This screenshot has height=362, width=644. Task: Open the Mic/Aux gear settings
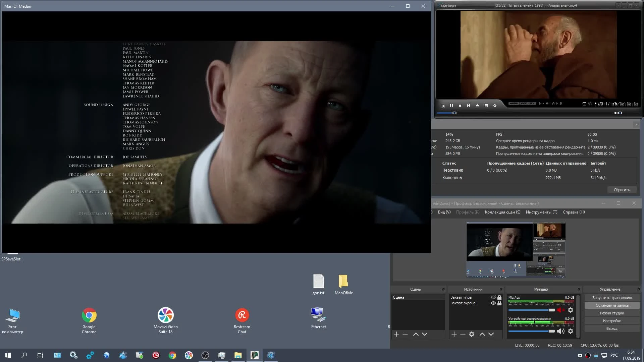(571, 310)
